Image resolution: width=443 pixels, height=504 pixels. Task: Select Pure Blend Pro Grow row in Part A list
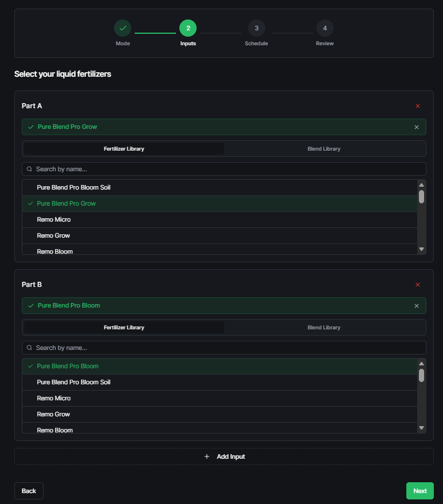pyautogui.click(x=219, y=204)
